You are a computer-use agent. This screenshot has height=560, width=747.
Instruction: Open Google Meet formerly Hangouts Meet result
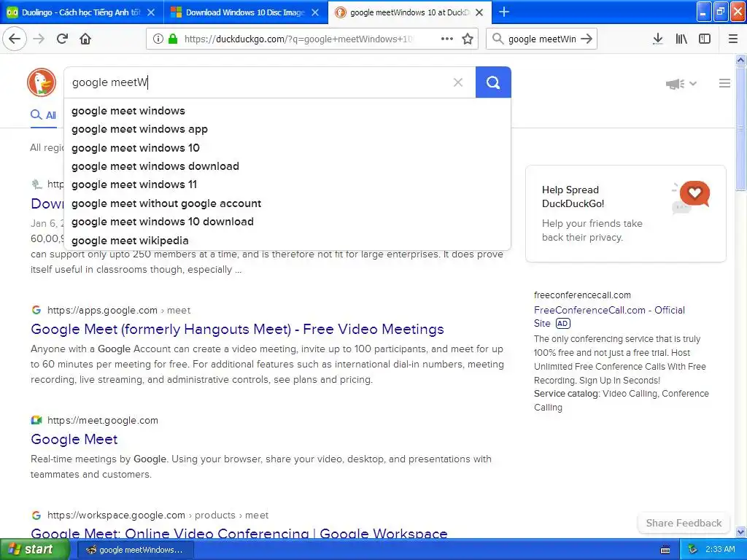point(237,329)
